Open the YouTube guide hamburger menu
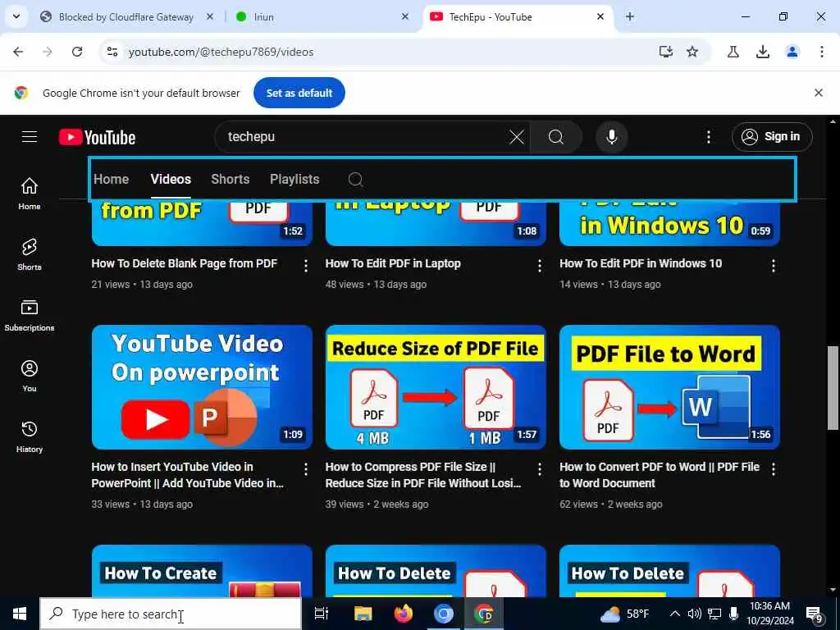Viewport: 840px width, 630px height. coord(30,137)
